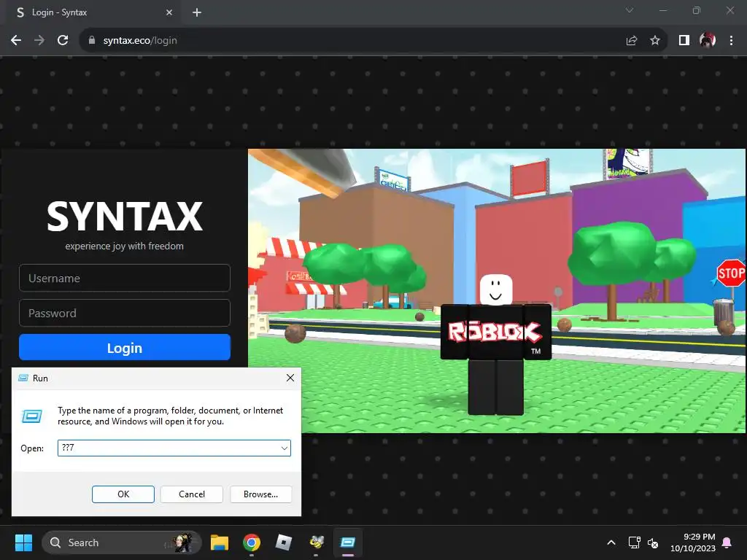Focus the Username field
This screenshot has width=747, height=560.
124,278
